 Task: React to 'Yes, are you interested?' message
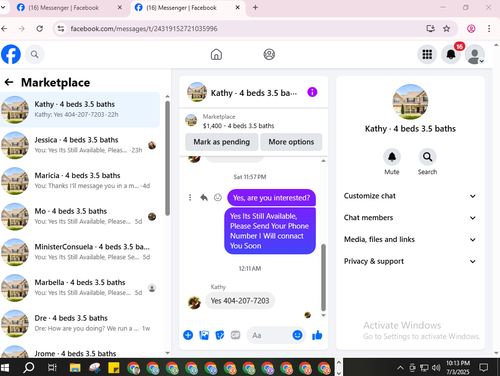coord(218,198)
